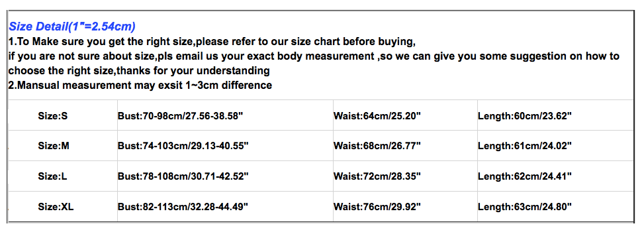Click the Length:61cm/24.02" cell
Image resolution: width=644 pixels, height=242 pixels.
[555, 146]
